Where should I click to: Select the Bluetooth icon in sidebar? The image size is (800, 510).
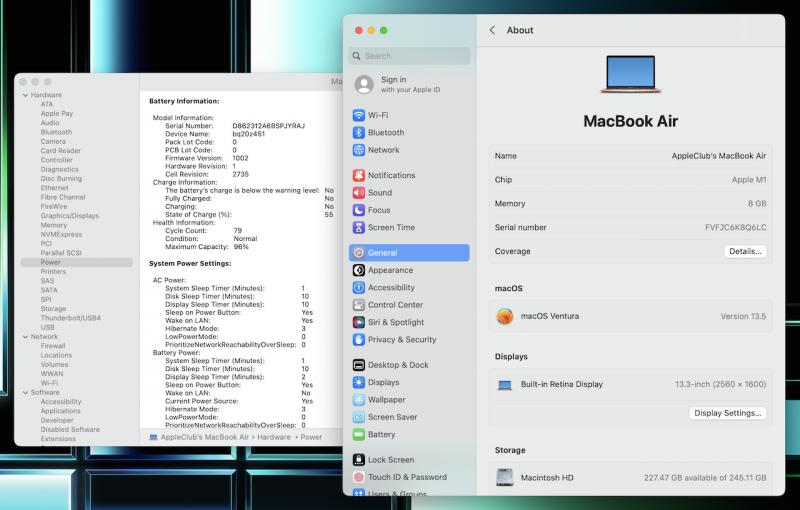[359, 132]
